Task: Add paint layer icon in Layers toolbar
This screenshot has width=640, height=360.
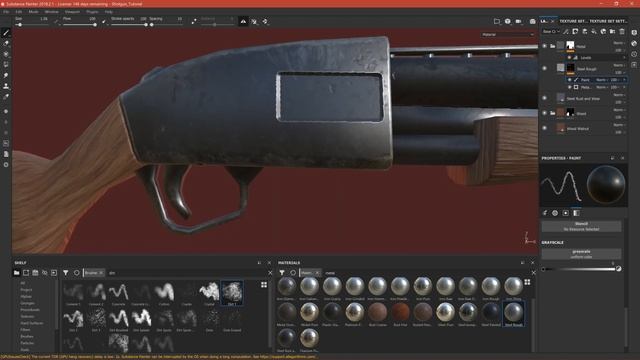Action: click(585, 31)
